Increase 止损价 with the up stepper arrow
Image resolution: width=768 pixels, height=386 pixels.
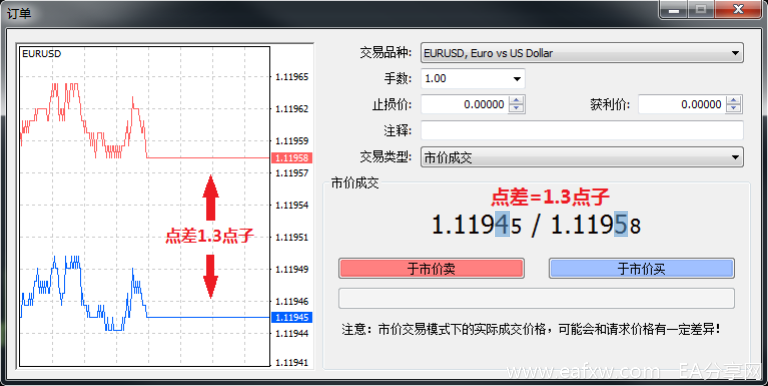(x=516, y=100)
